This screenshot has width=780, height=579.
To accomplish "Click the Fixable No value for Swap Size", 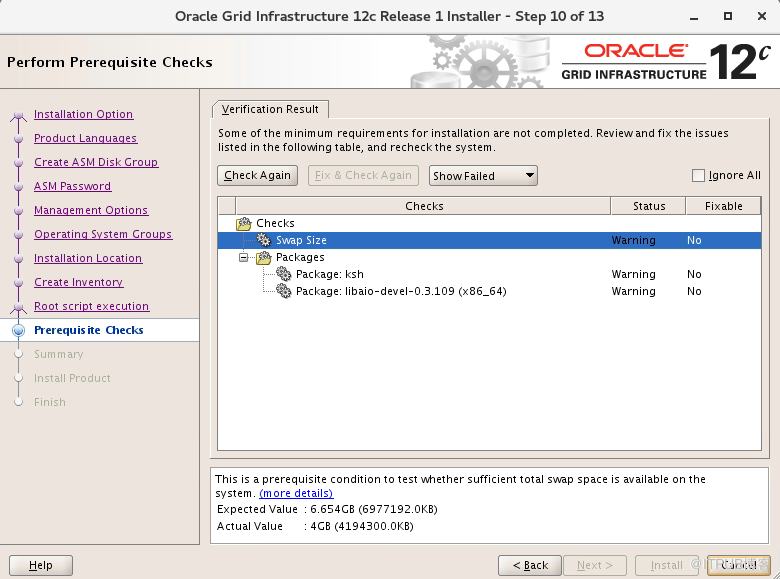I will click(x=694, y=240).
